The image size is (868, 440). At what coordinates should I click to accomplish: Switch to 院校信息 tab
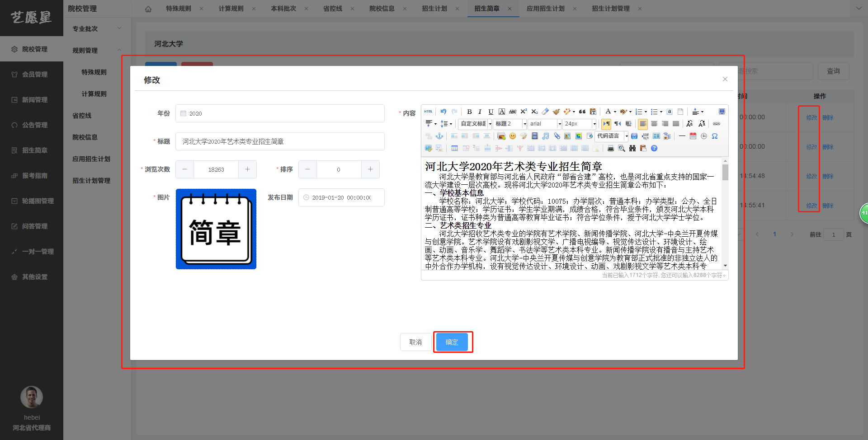point(382,9)
